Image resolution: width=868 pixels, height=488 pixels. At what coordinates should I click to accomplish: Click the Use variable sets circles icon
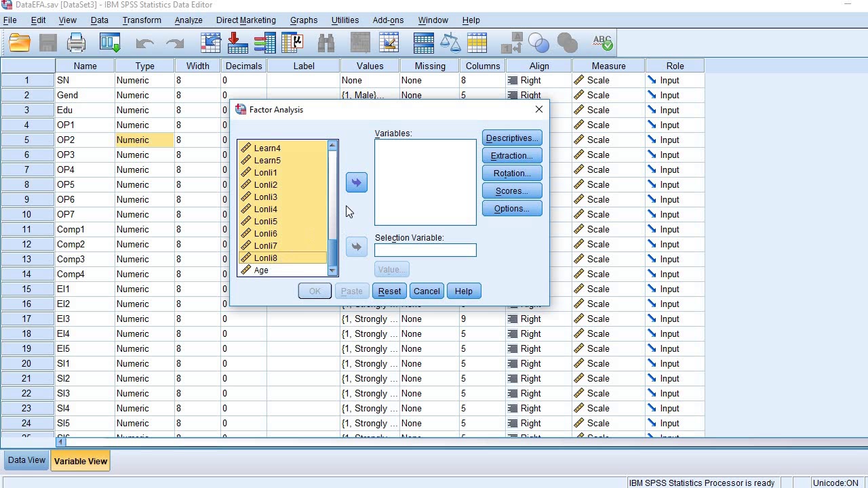539,44
